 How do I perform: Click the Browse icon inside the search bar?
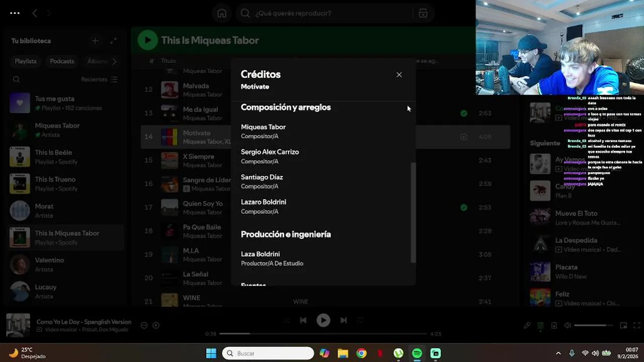[423, 13]
